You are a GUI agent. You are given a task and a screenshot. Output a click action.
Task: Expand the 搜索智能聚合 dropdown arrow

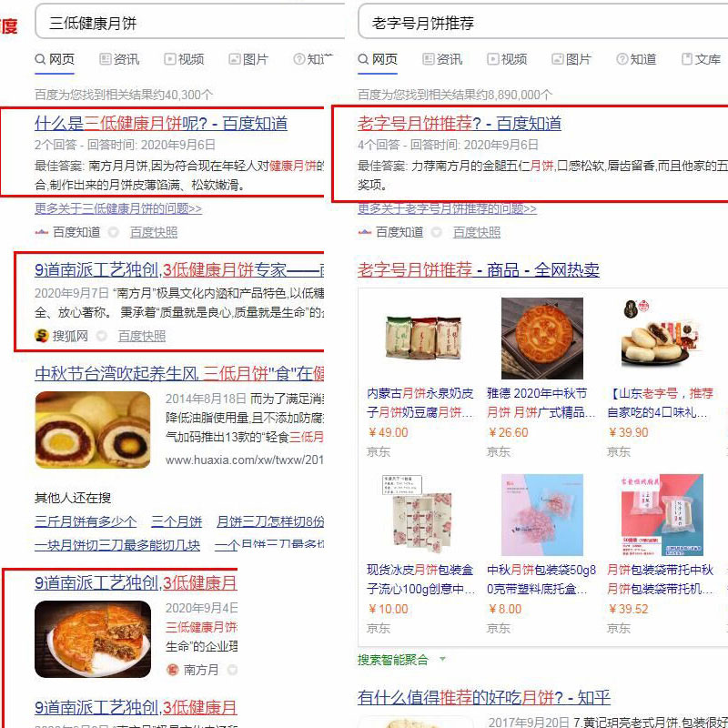click(442, 659)
